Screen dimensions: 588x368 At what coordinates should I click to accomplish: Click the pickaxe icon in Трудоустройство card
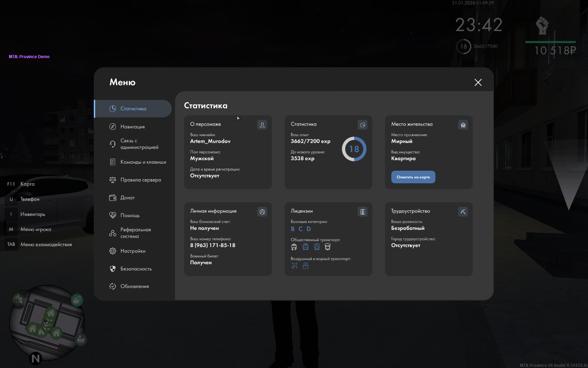coord(463,212)
